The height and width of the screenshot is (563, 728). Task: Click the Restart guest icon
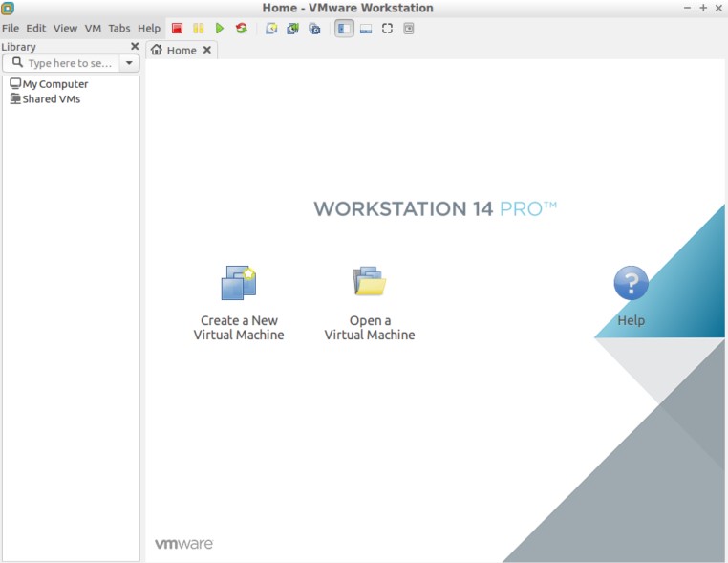point(242,29)
